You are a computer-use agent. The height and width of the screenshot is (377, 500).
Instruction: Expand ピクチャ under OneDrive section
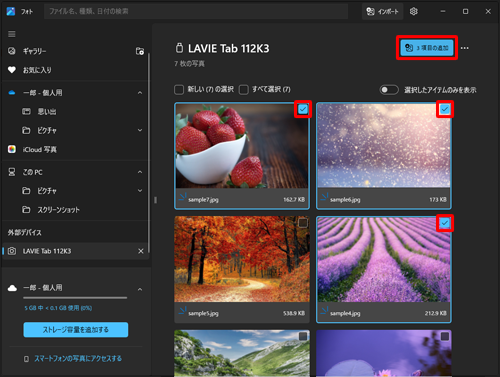click(x=140, y=130)
